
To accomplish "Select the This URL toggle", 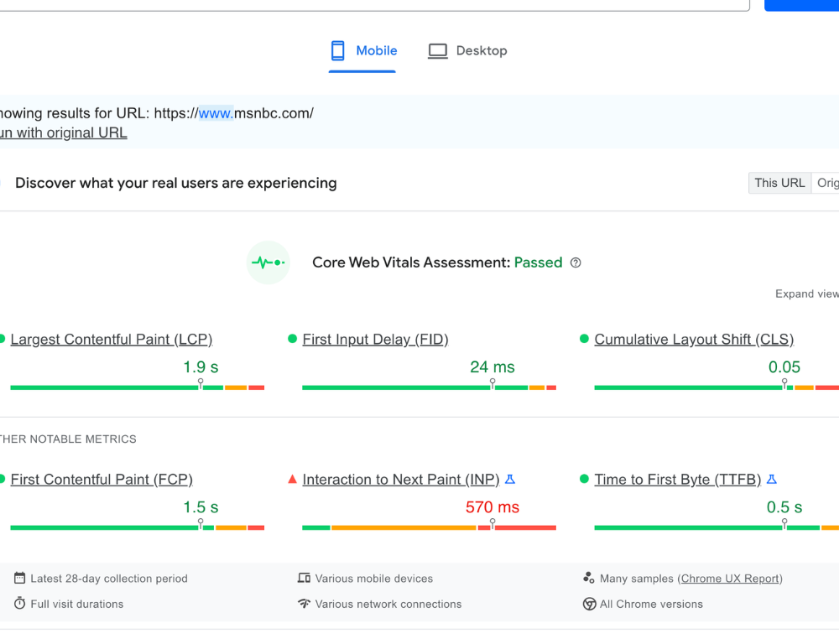I will tap(779, 183).
